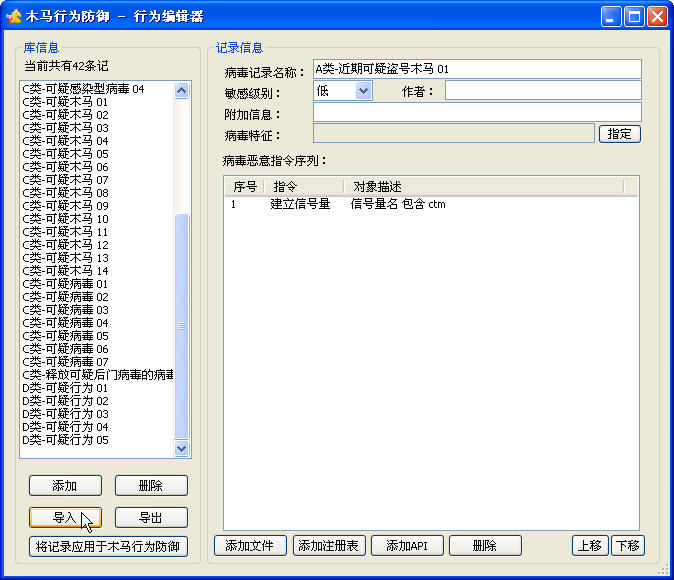This screenshot has width=674, height=580.
Task: Click the 添加注册表 button
Action: (x=329, y=546)
